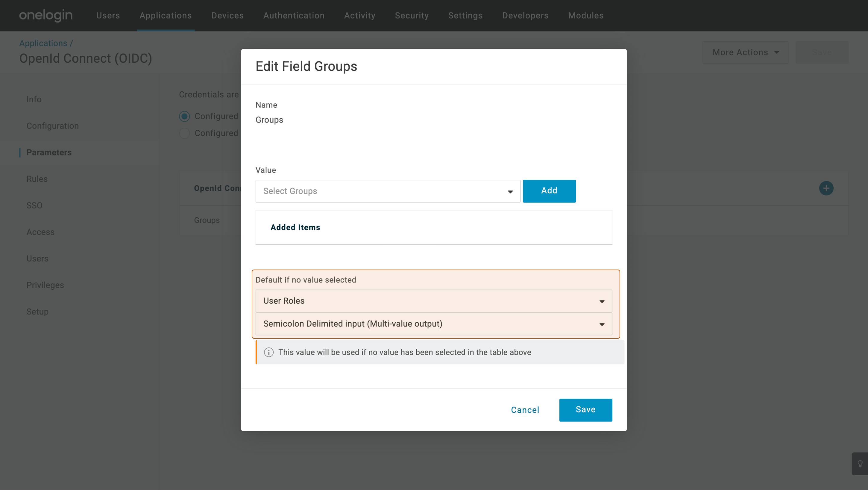Viewport: 868px width, 490px height.
Task: Cancel the Edit Field Groups dialog
Action: tap(525, 410)
